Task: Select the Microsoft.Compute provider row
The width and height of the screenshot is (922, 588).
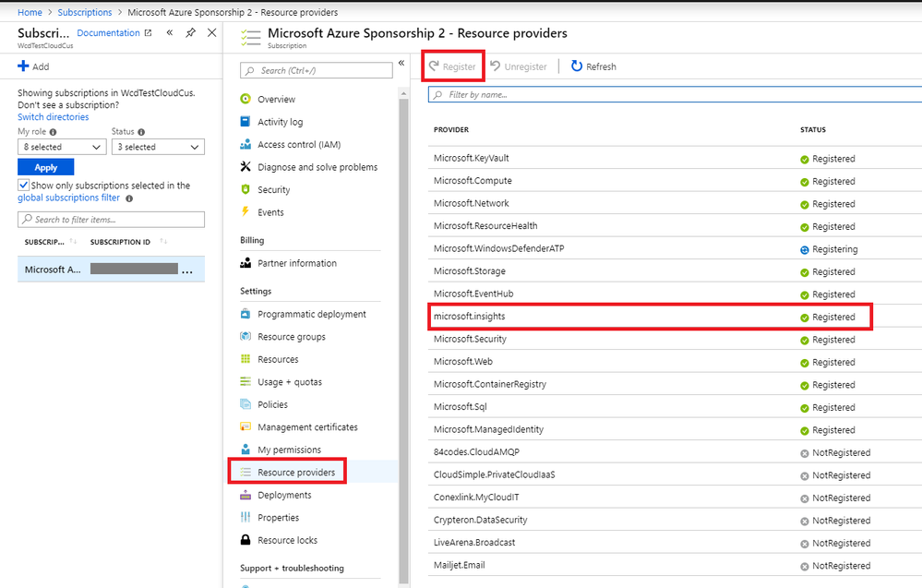Action: [675, 181]
